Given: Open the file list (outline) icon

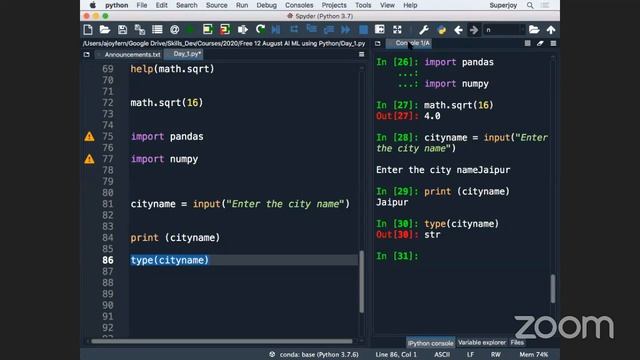Looking at the screenshot, I should 157,30.
